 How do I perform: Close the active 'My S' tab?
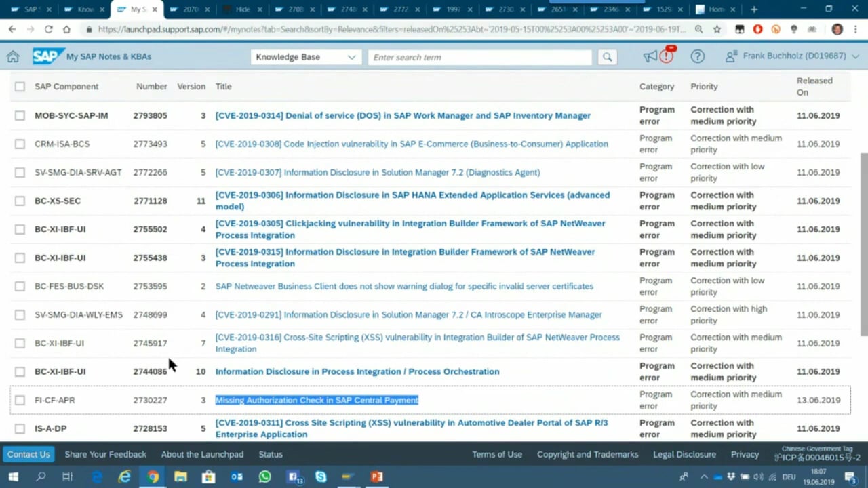coord(155,9)
